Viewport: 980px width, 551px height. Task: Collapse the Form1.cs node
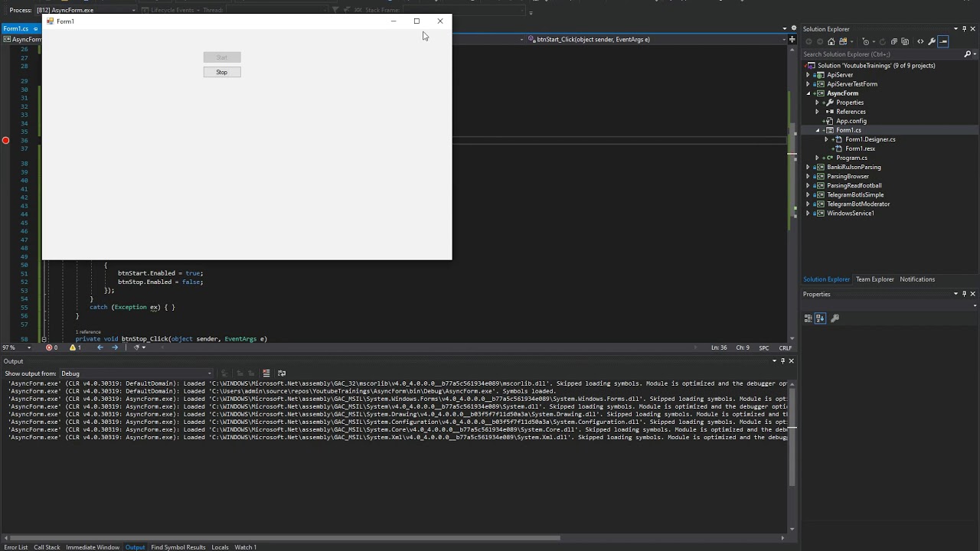point(817,130)
